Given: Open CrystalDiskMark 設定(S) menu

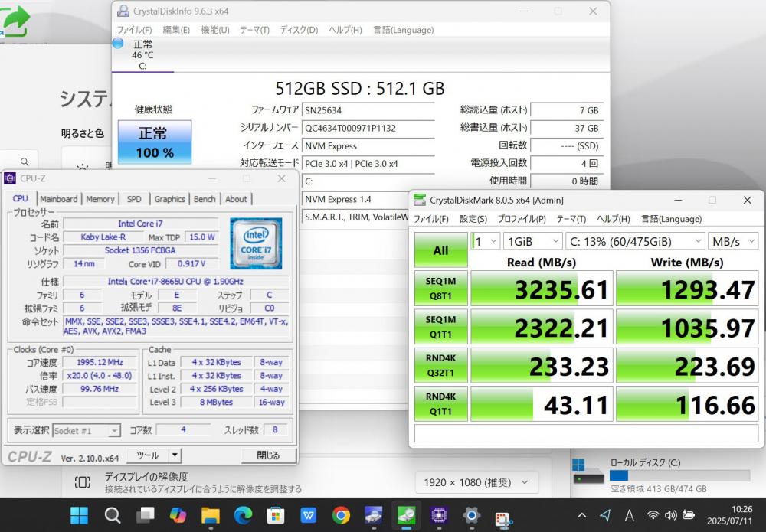Looking at the screenshot, I should pos(473,219).
